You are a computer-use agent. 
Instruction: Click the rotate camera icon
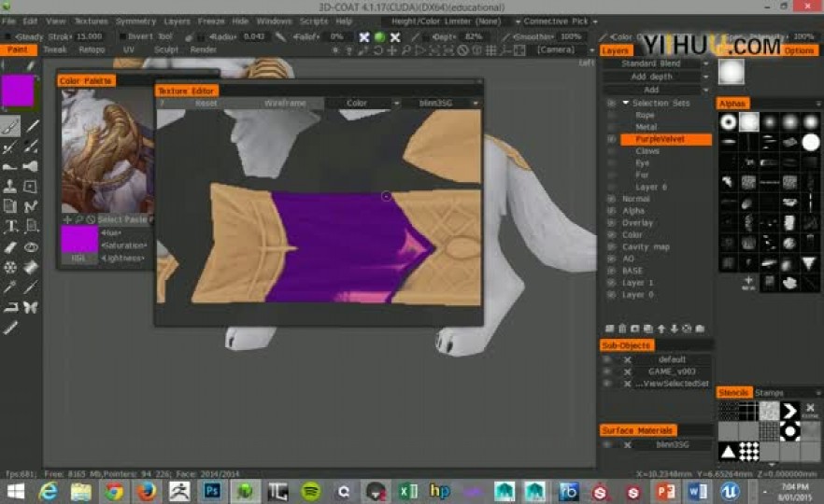[377, 50]
